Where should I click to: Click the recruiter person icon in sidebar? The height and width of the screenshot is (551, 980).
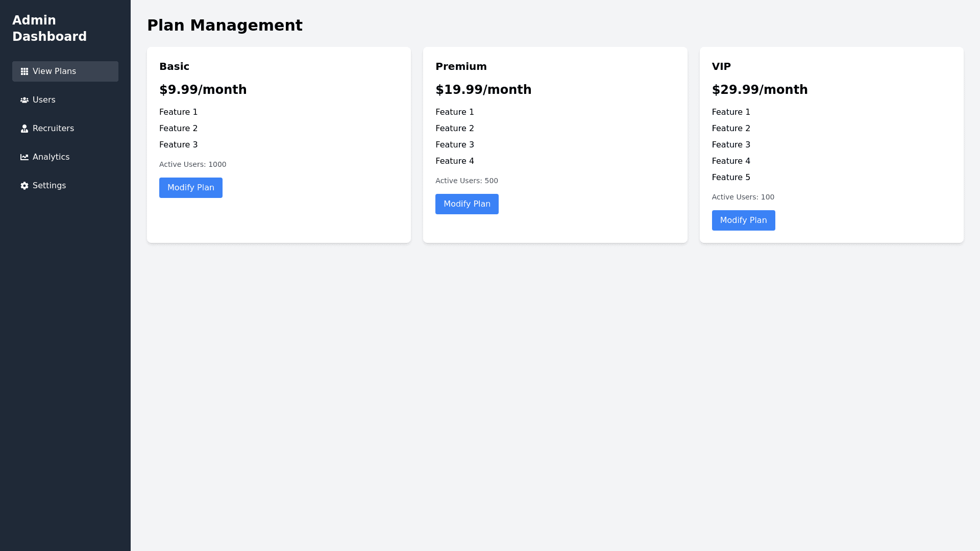point(24,129)
